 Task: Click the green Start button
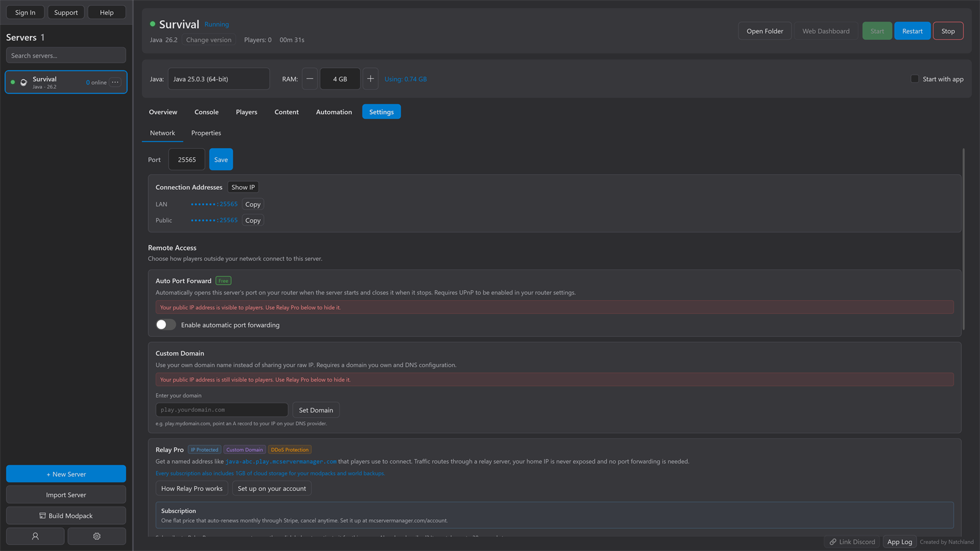tap(877, 31)
